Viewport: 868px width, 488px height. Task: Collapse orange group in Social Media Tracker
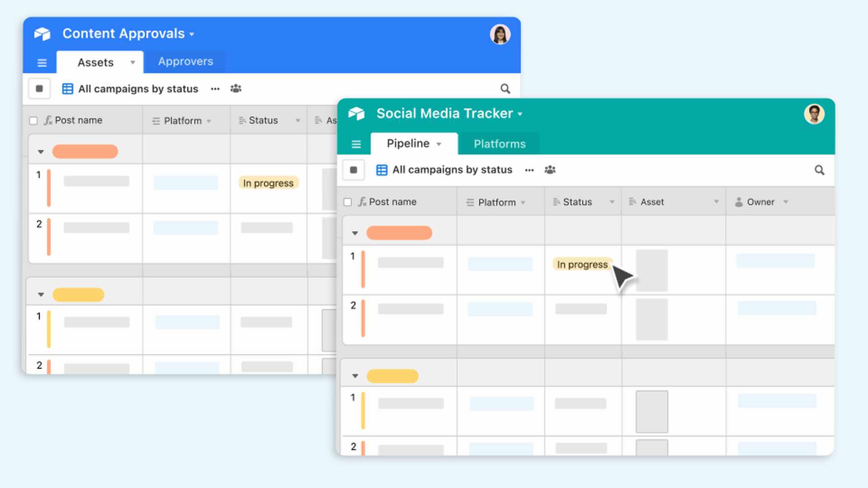point(355,233)
